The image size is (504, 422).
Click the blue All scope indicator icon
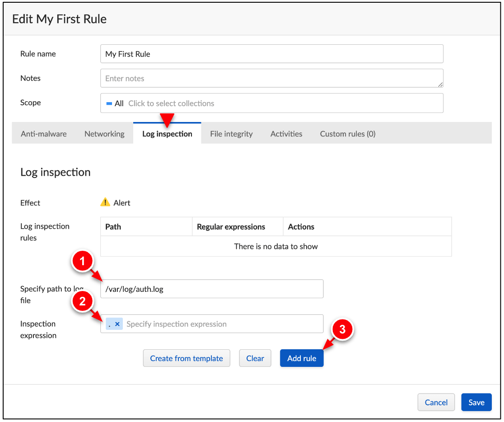(x=108, y=103)
